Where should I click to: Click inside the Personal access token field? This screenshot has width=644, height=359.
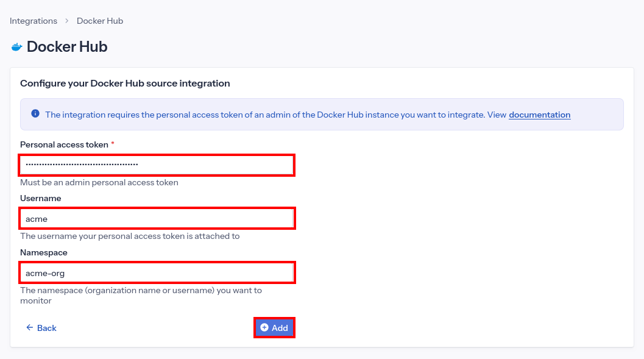point(157,165)
